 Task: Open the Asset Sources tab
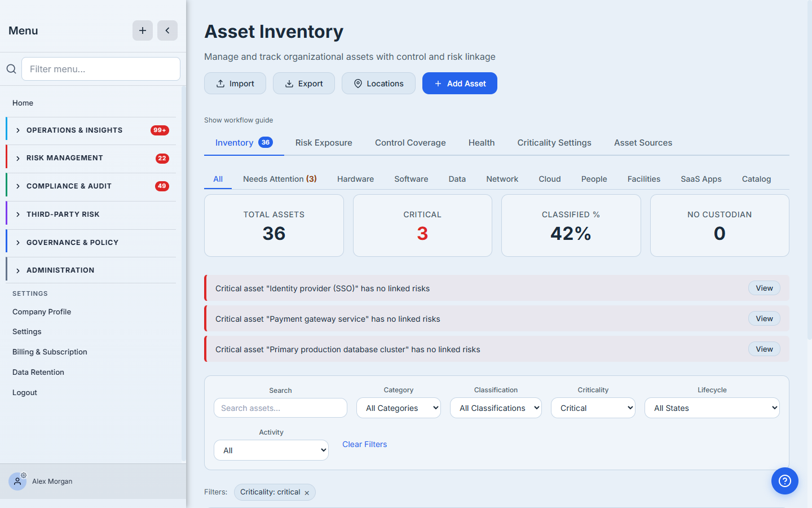(x=643, y=143)
